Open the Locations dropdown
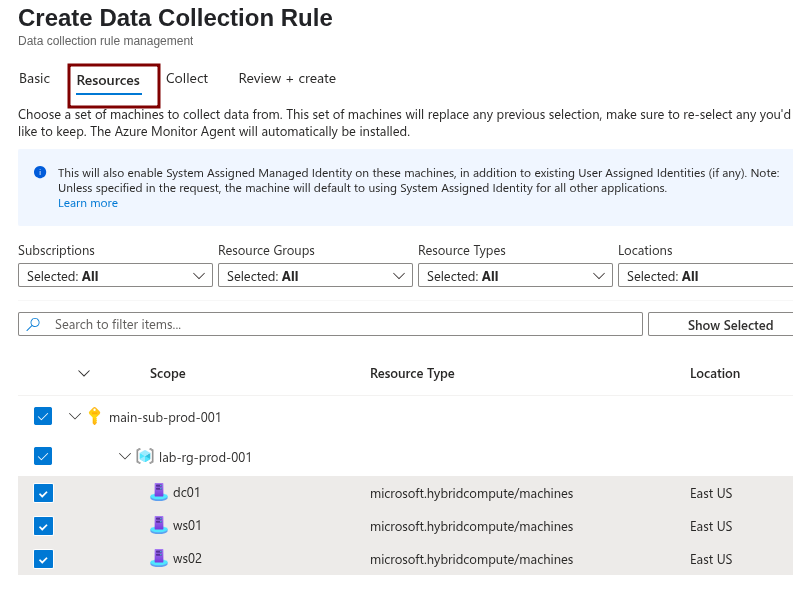Image resolution: width=793 pixels, height=602 pixels. [x=706, y=275]
